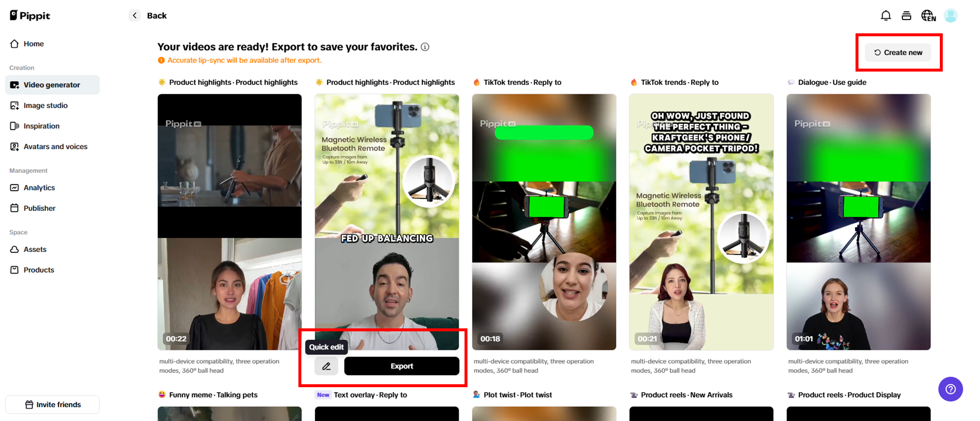Viewport: 980px width, 421px height.
Task: Export the selected video
Action: coord(401,366)
